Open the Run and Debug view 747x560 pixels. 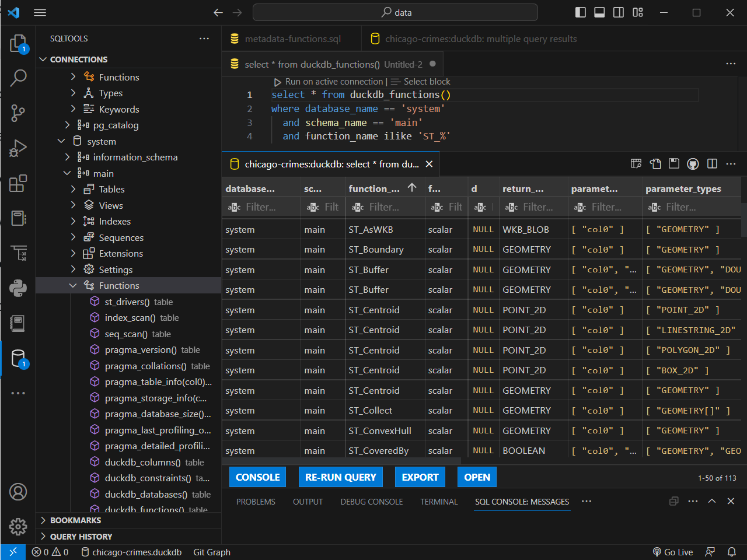coord(18,148)
